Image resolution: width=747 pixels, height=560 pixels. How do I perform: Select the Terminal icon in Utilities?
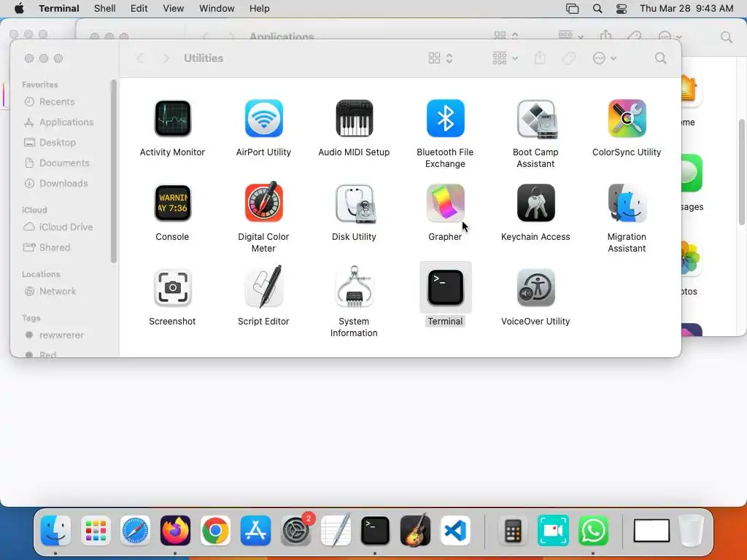pyautogui.click(x=445, y=287)
